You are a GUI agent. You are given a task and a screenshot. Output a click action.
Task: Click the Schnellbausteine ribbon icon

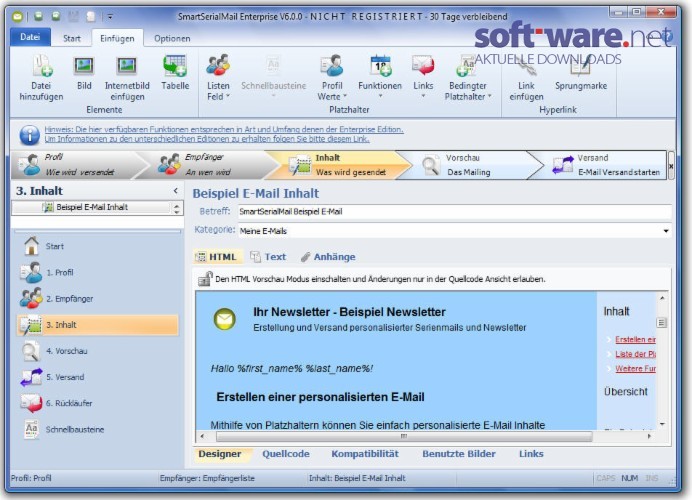coord(273,65)
